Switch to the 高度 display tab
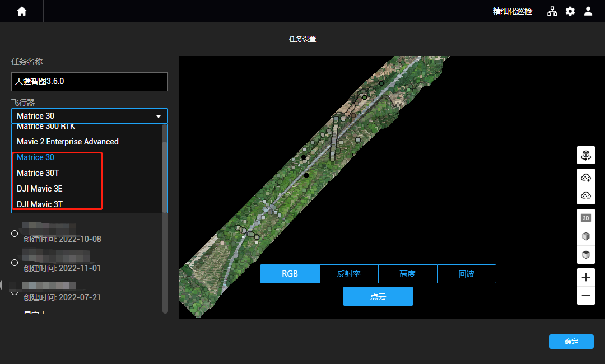 pos(407,274)
